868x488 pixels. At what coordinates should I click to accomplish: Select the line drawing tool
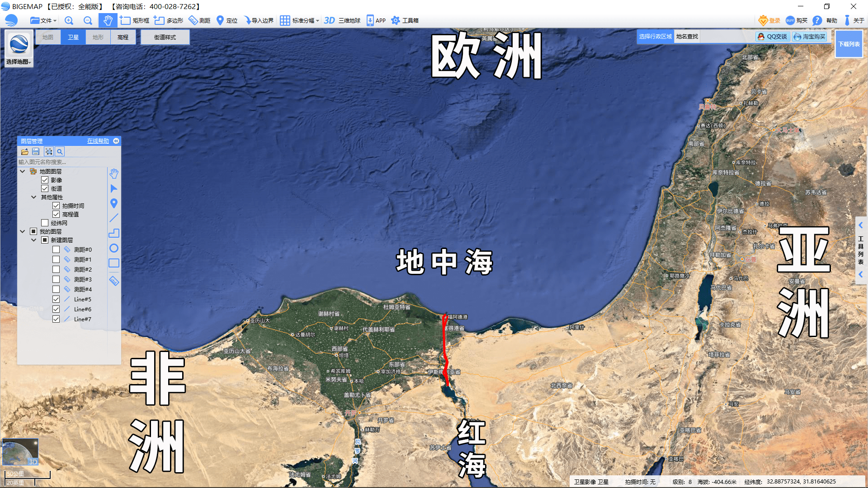coord(114,218)
